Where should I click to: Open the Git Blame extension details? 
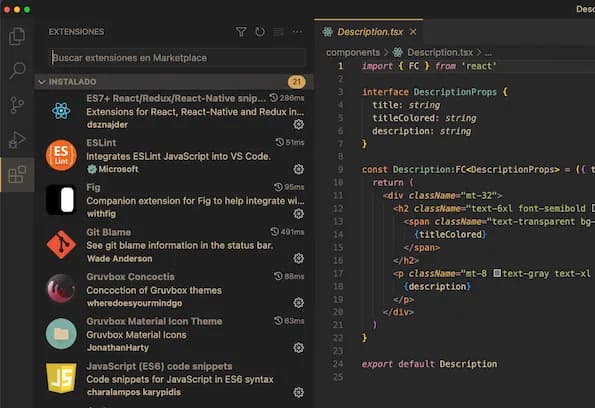coord(109,232)
